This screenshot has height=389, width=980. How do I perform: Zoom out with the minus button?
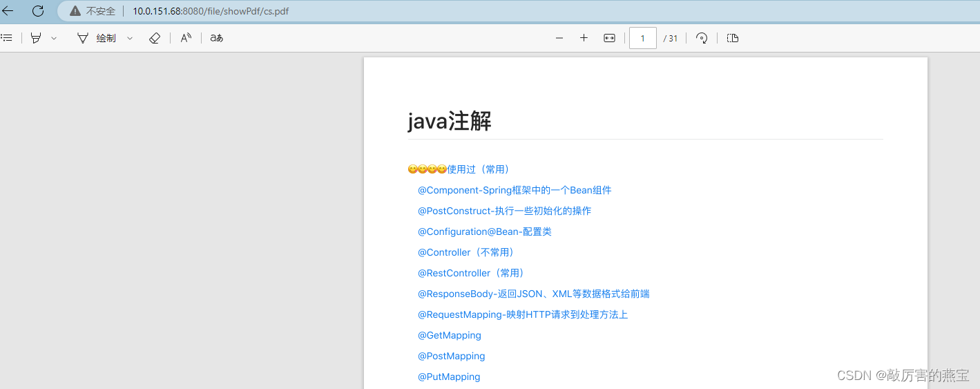click(559, 38)
